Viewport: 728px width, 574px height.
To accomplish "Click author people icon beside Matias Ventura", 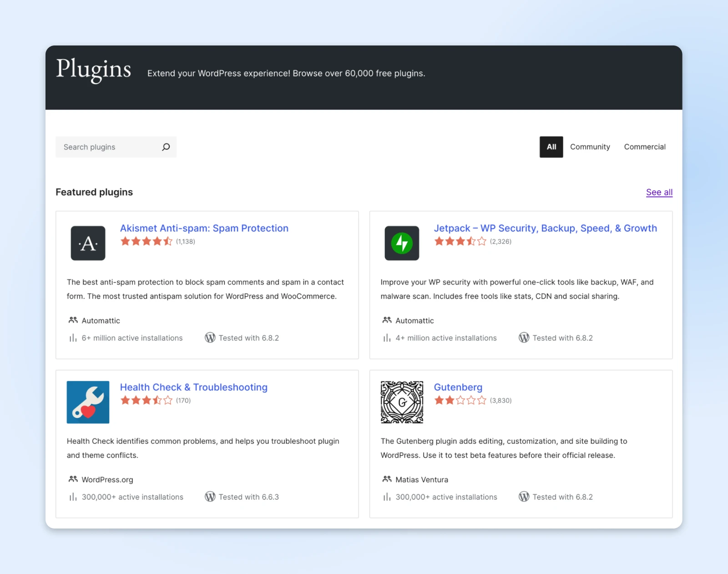I will click(x=387, y=479).
